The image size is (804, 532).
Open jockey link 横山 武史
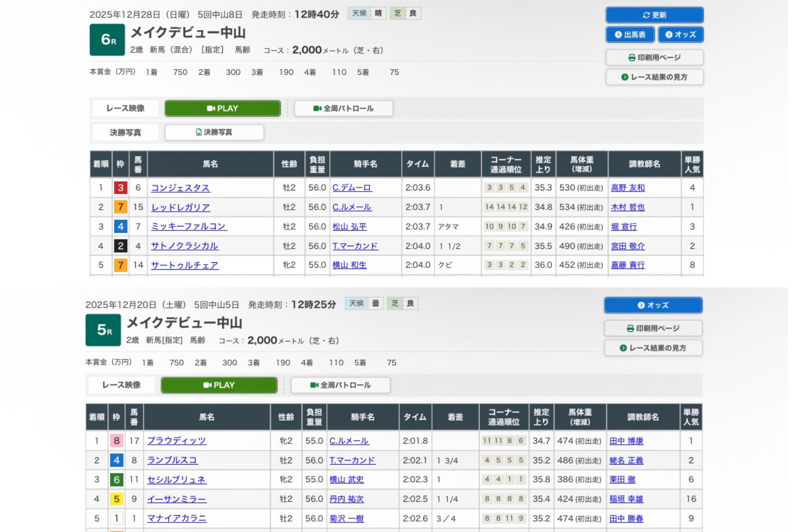(346, 479)
